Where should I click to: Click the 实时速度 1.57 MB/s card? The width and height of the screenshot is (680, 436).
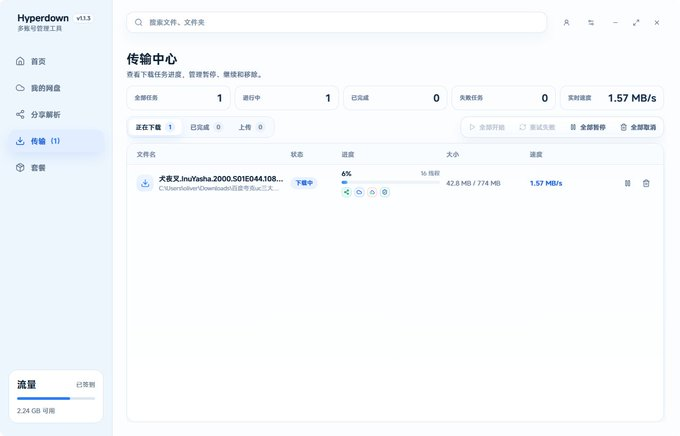(612, 98)
